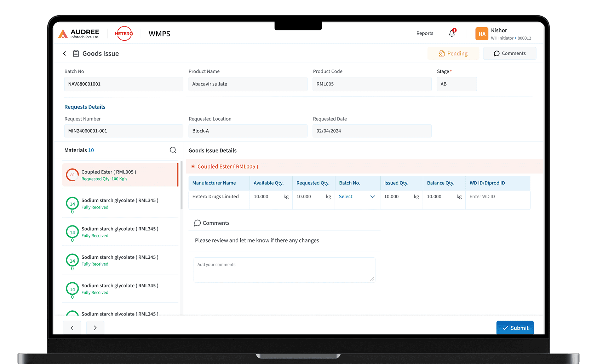Open the Pending status button
This screenshot has height=364, width=597.
pyautogui.click(x=453, y=53)
